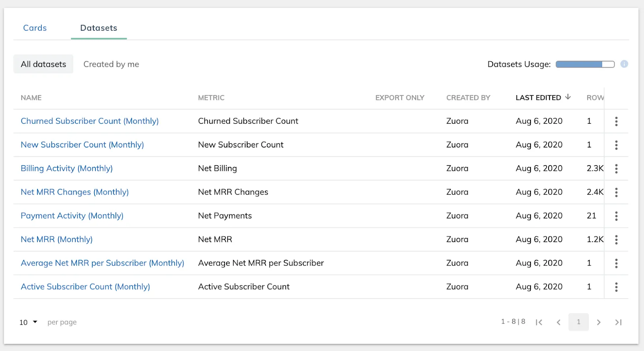Viewport: 644px width, 351px height.
Task: Click the 1 - 8 | 8 pagination range text
Action: pos(513,322)
